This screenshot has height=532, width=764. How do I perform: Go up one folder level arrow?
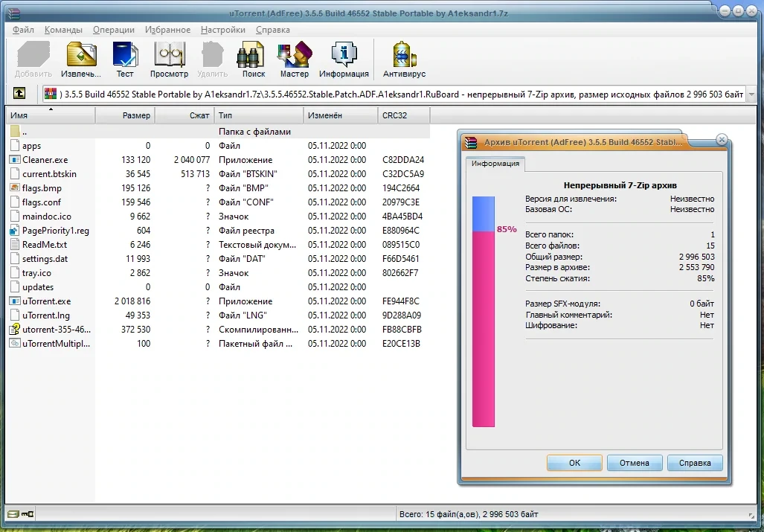click(19, 93)
